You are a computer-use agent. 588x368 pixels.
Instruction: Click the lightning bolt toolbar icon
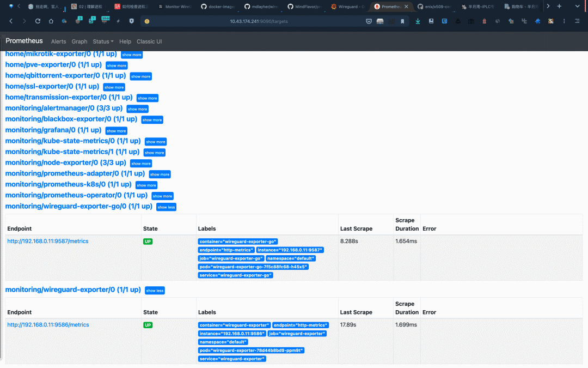[118, 21]
